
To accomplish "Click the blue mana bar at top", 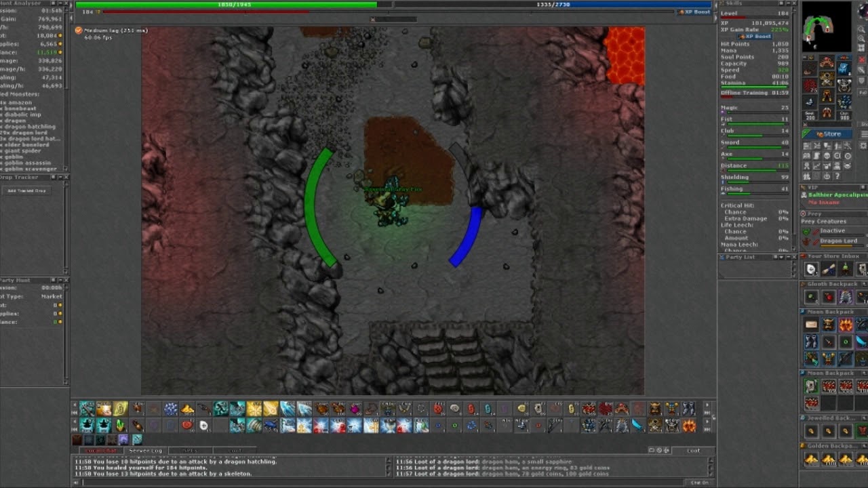I will (553, 5).
